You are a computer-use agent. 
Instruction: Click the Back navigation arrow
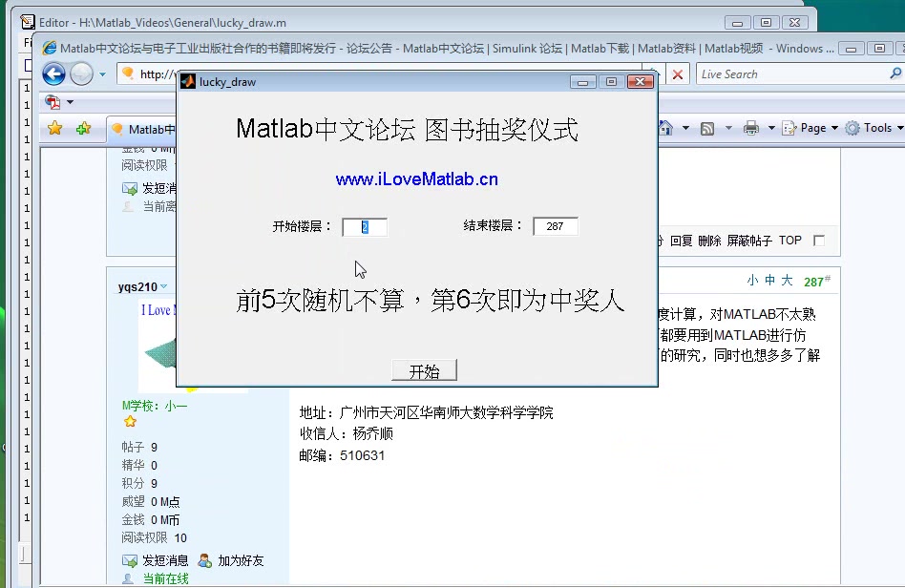(x=54, y=73)
